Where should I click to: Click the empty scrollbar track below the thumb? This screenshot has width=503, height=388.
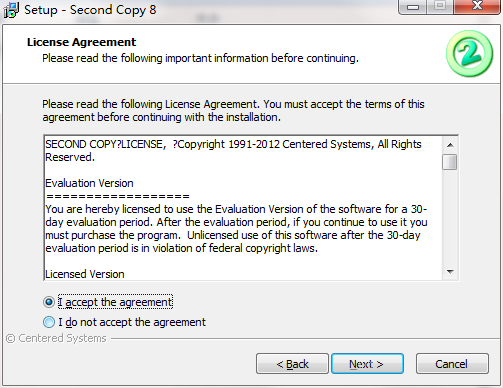click(x=450, y=217)
